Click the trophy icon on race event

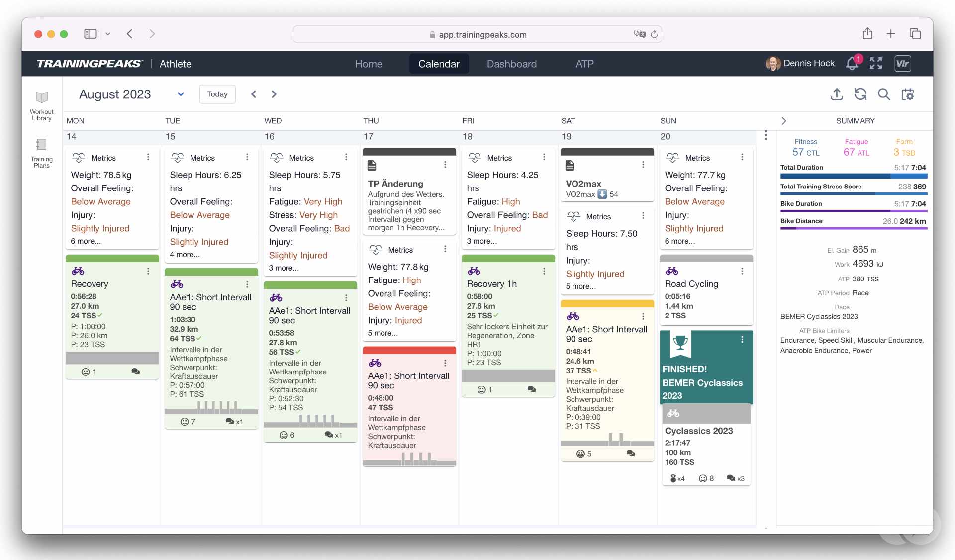pyautogui.click(x=680, y=343)
